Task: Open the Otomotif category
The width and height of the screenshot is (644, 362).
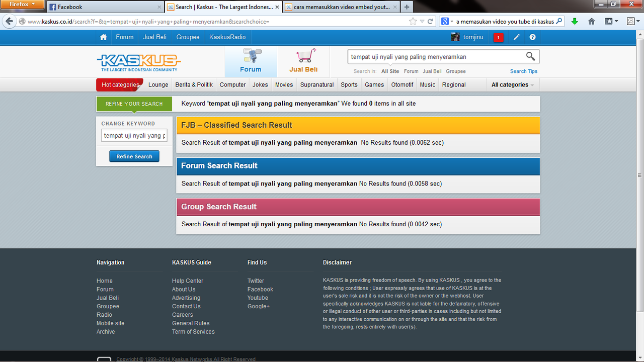Action: (x=403, y=85)
